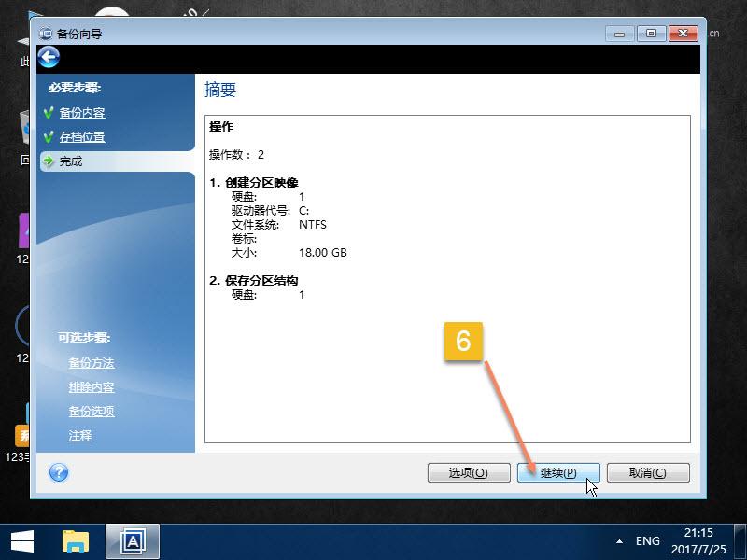
Task: Open the Windows Start menu
Action: click(21, 542)
